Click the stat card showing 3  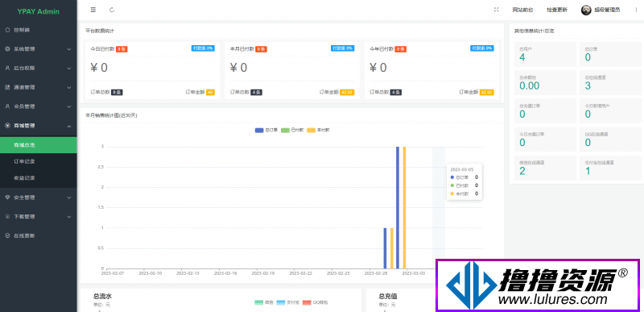click(611, 82)
